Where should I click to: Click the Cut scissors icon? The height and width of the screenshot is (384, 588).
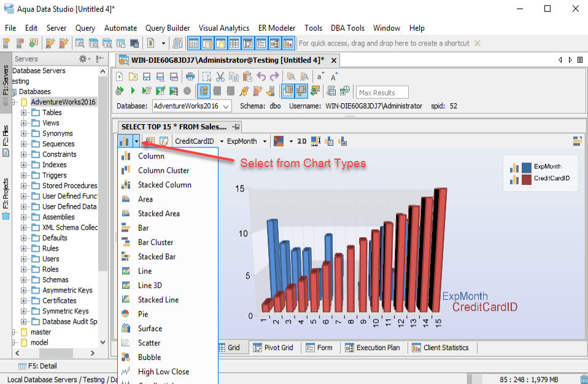click(220, 77)
